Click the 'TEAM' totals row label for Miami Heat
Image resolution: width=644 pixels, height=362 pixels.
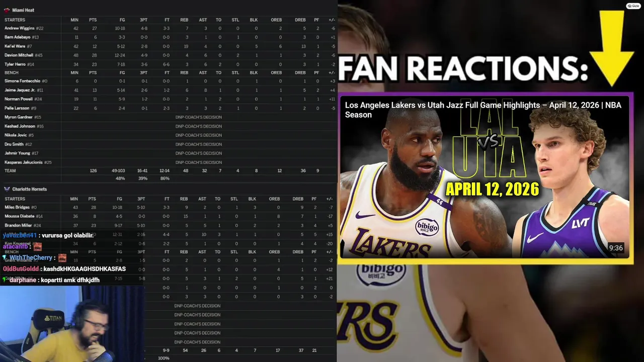[x=10, y=170]
